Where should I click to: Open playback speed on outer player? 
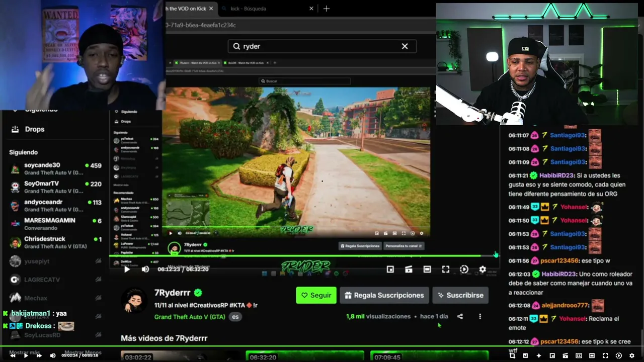tap(619, 355)
